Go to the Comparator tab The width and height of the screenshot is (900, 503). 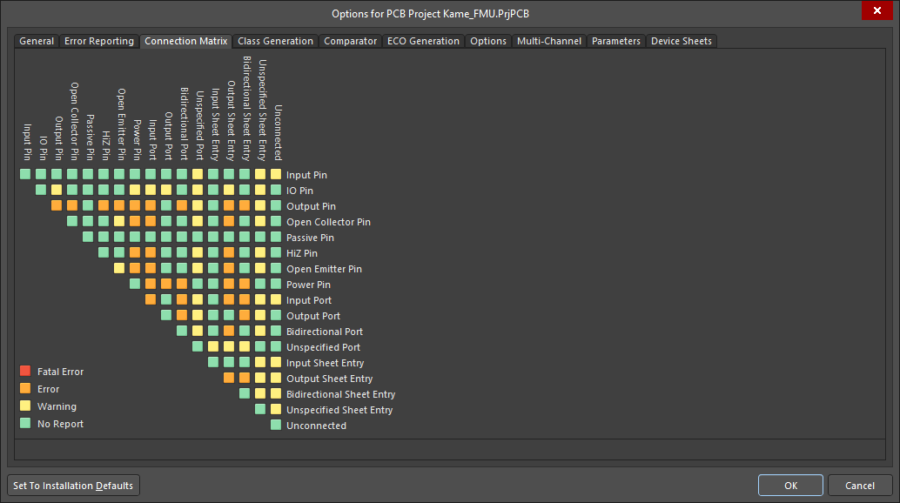point(350,41)
